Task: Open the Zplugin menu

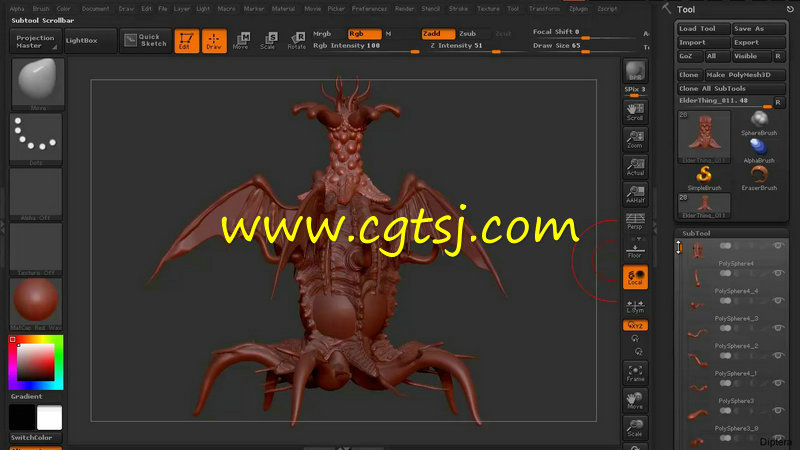Action: [578, 9]
